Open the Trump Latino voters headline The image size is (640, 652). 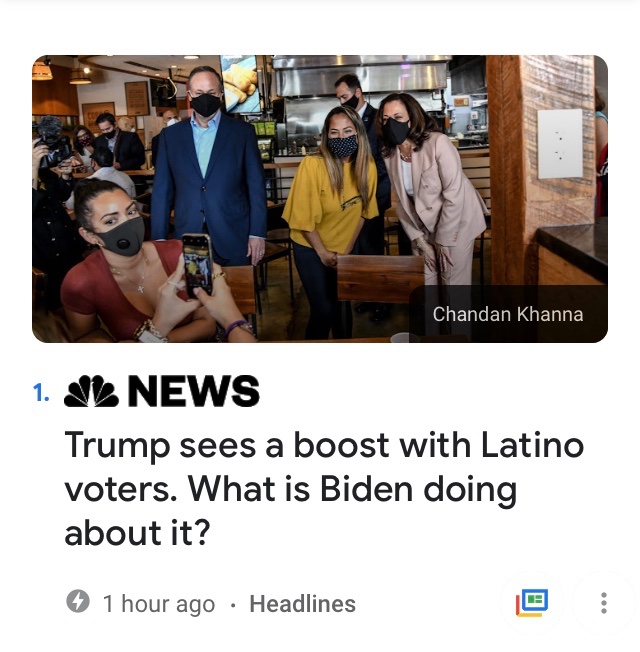[x=324, y=488]
